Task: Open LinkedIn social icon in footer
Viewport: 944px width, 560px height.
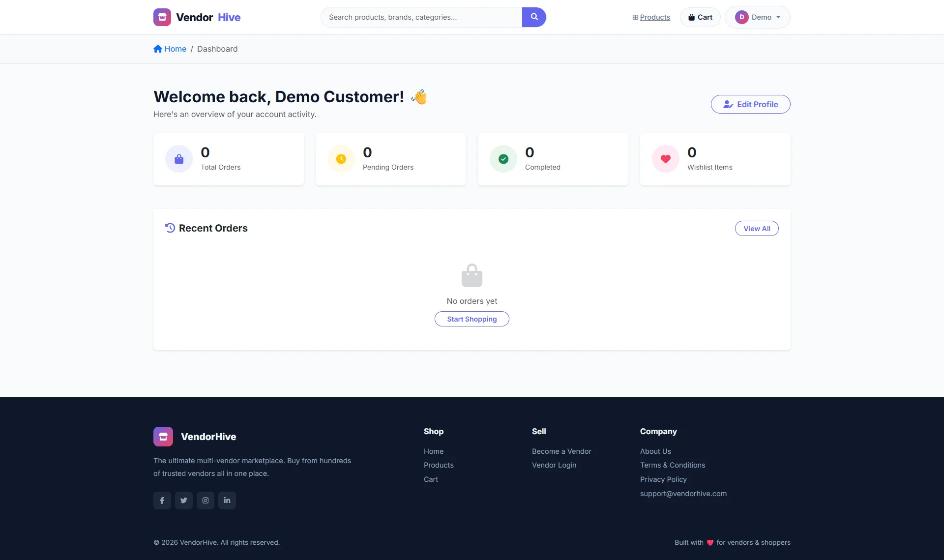Action: click(227, 501)
